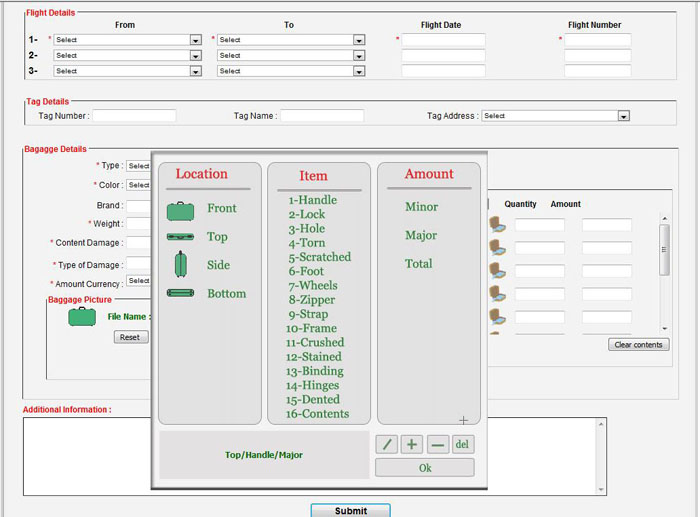Select Major in the Amount list
The width and height of the screenshot is (700, 517).
[x=421, y=235]
